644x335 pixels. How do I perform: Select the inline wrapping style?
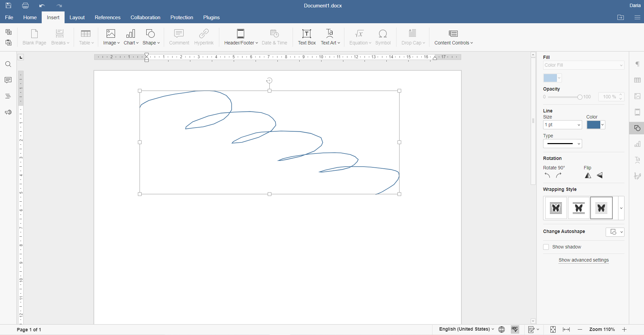click(556, 208)
